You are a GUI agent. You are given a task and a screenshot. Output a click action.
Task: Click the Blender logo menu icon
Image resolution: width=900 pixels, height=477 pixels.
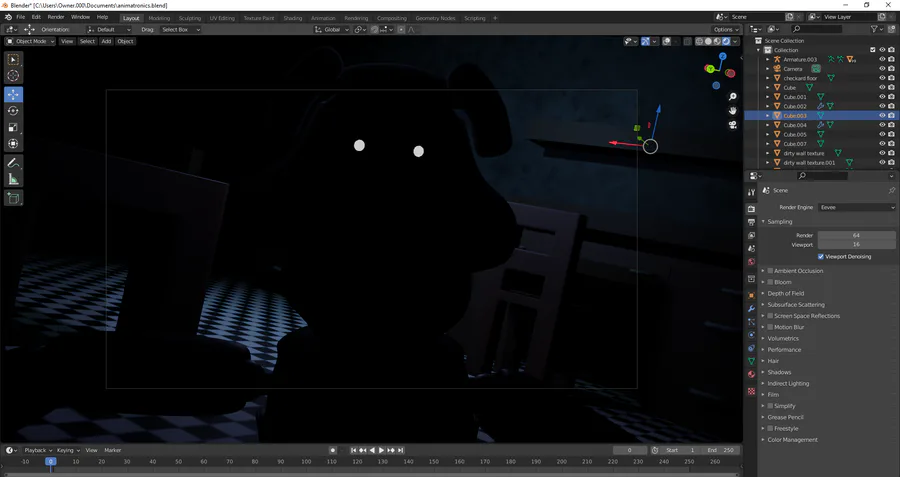(7, 17)
